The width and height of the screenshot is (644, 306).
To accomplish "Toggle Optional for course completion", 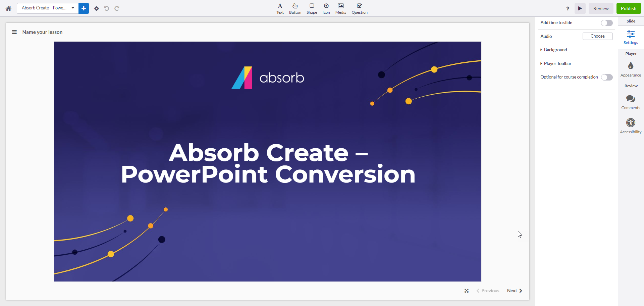I will click(x=607, y=77).
